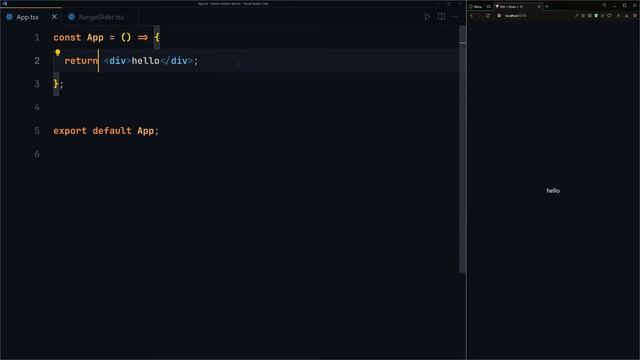This screenshot has width=640, height=360.
Task: Open the editor More Actions ellipsis menu
Action: [455, 17]
